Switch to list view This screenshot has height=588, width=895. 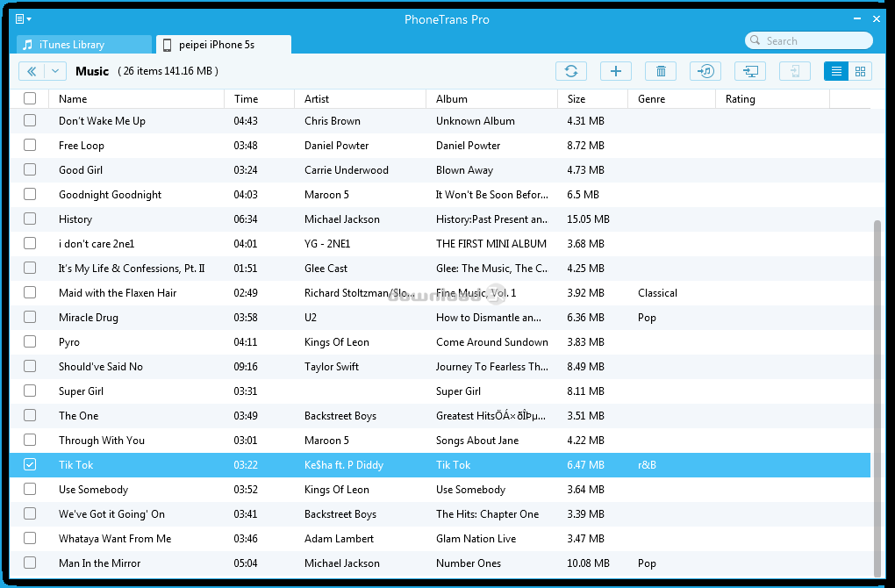pyautogui.click(x=836, y=71)
